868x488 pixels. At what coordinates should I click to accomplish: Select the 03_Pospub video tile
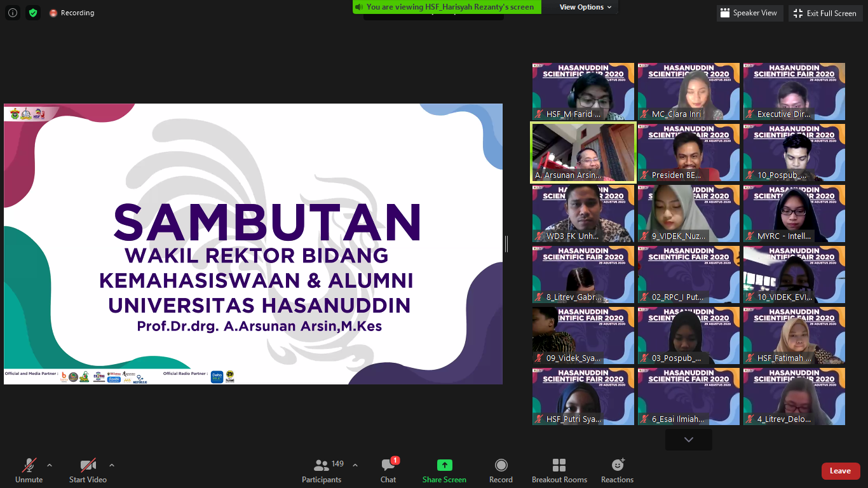tap(689, 335)
